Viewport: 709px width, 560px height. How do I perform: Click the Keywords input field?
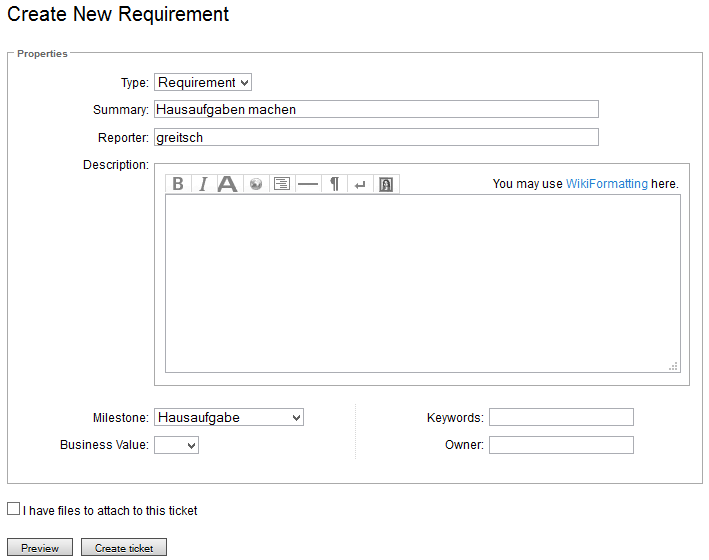point(561,417)
